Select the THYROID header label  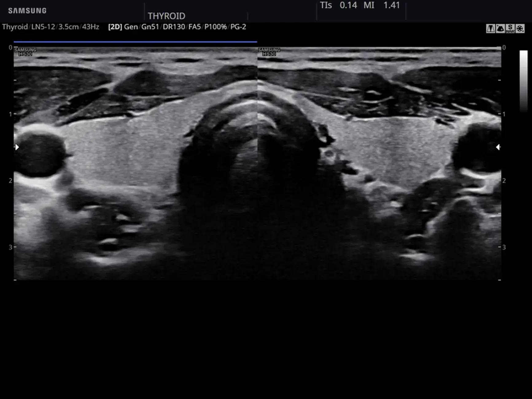(x=166, y=16)
